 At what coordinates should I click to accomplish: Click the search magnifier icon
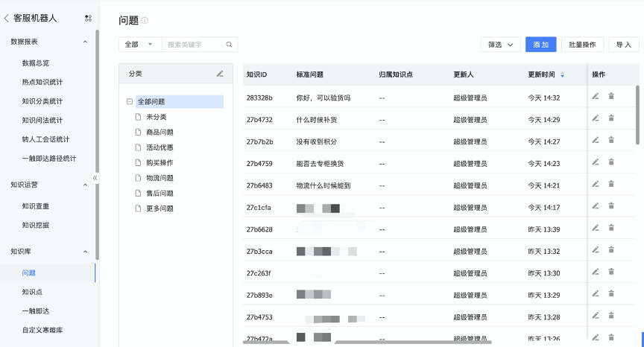[x=230, y=45]
